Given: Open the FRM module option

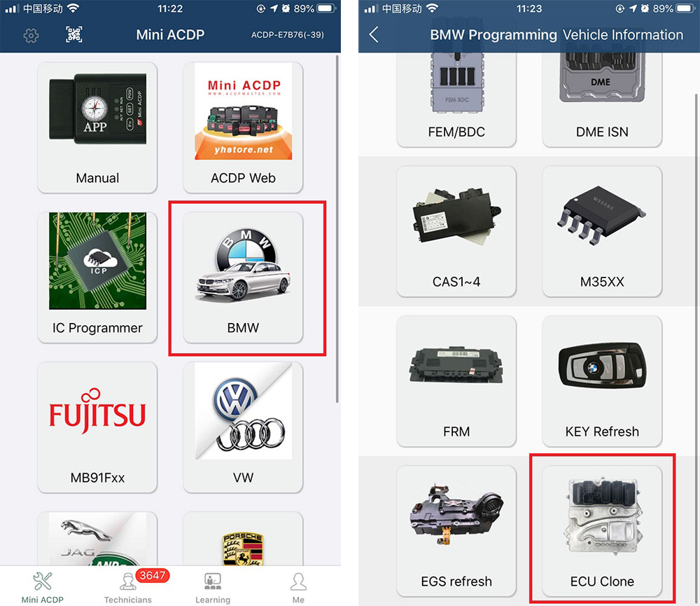Looking at the screenshot, I should [x=456, y=381].
